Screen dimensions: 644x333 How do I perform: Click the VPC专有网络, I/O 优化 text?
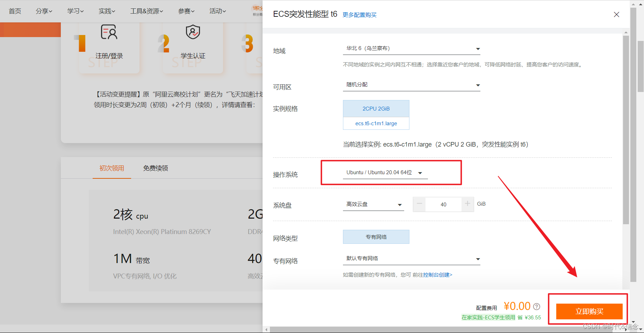145,276
